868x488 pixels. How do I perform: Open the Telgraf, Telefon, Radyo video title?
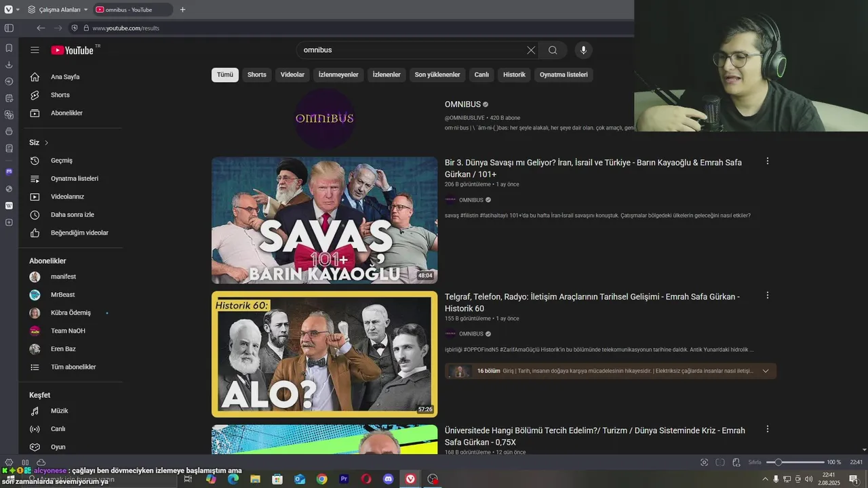point(592,302)
